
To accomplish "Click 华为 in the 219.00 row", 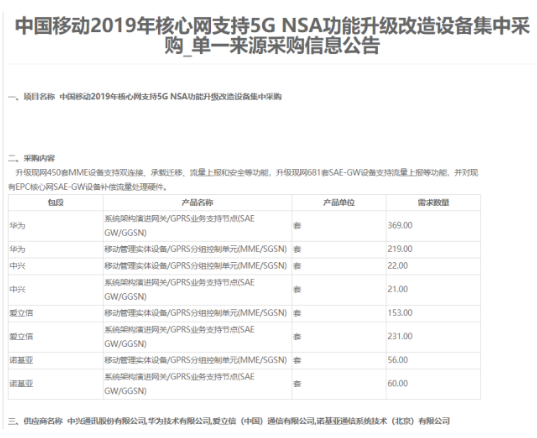I will click(17, 249).
